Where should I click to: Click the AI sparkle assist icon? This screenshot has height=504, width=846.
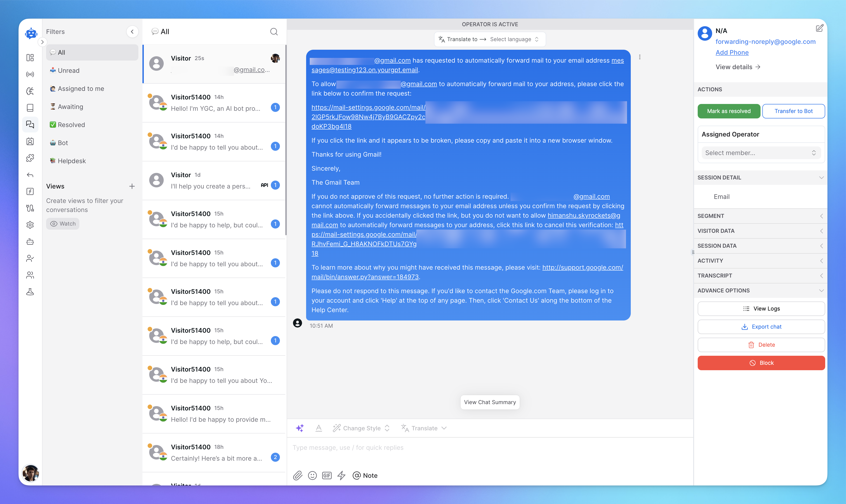click(300, 428)
